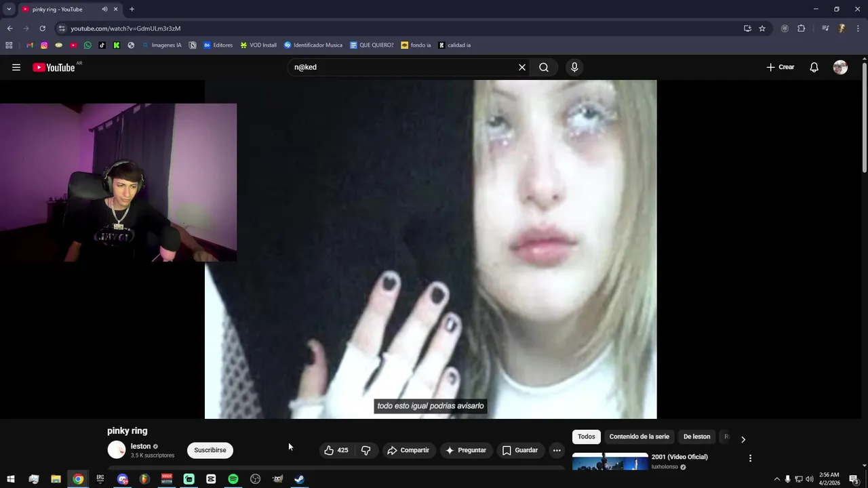The image size is (868, 488).
Task: Bookmark this page with star
Action: pos(762,28)
